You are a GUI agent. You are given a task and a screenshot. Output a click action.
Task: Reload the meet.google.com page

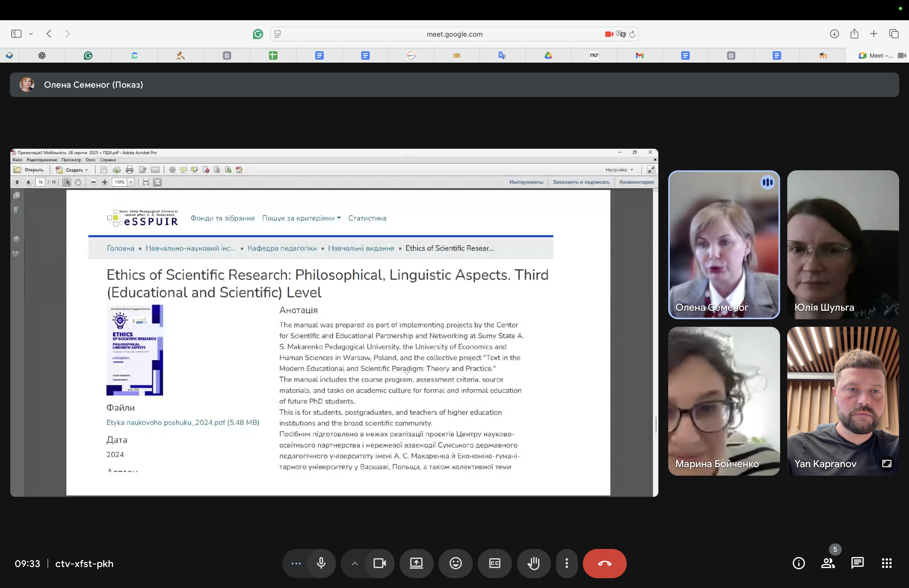coord(632,34)
